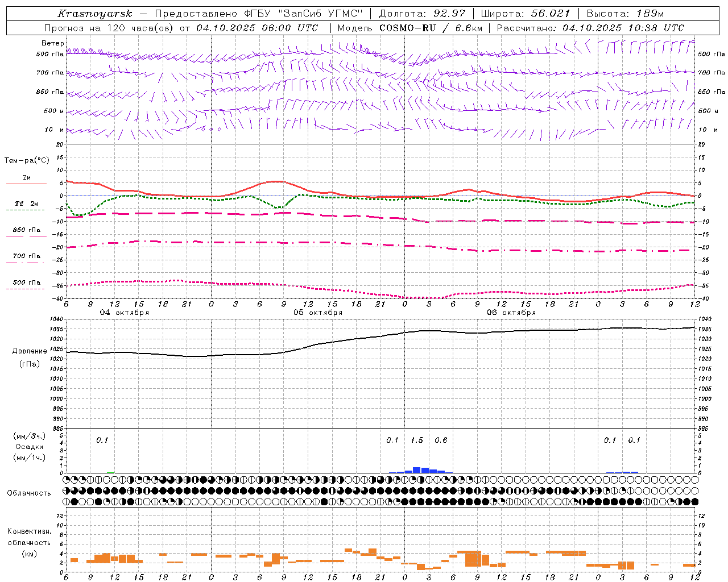Click dotted pink legend line under temperature '500 гПа'

coord(25,289)
